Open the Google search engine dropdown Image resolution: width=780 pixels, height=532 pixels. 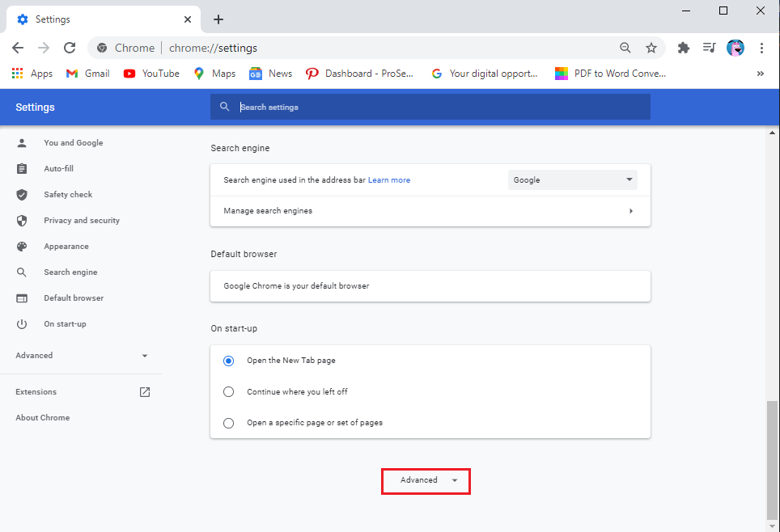pos(572,180)
